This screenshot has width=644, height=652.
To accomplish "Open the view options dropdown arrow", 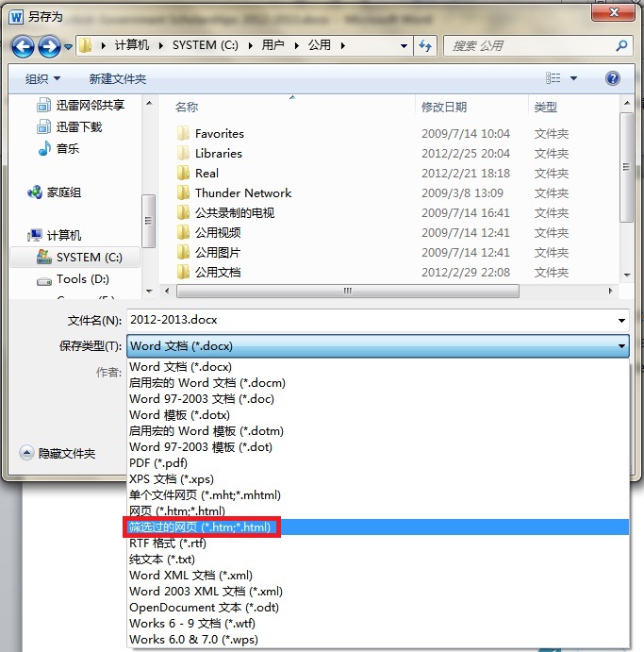I will point(573,78).
